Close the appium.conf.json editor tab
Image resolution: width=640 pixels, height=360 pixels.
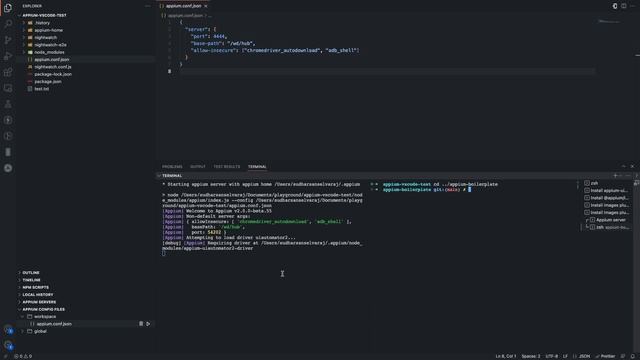(x=206, y=6)
